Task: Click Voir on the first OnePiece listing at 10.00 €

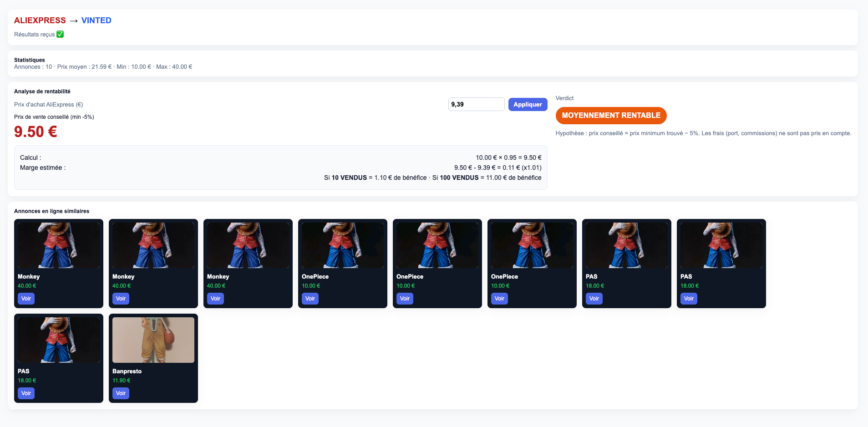Action: 310,299
